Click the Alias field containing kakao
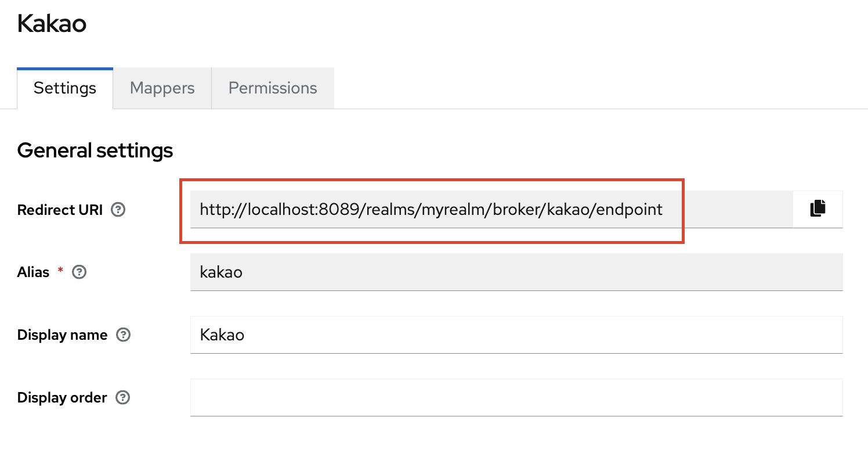868x460 pixels. (x=516, y=272)
